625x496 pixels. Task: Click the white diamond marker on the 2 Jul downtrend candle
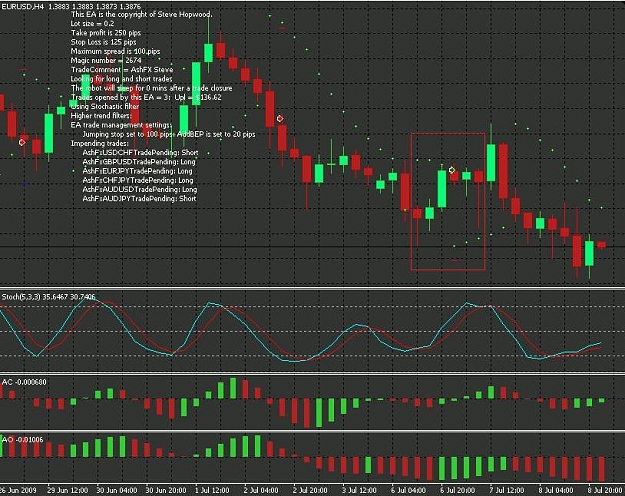280,118
